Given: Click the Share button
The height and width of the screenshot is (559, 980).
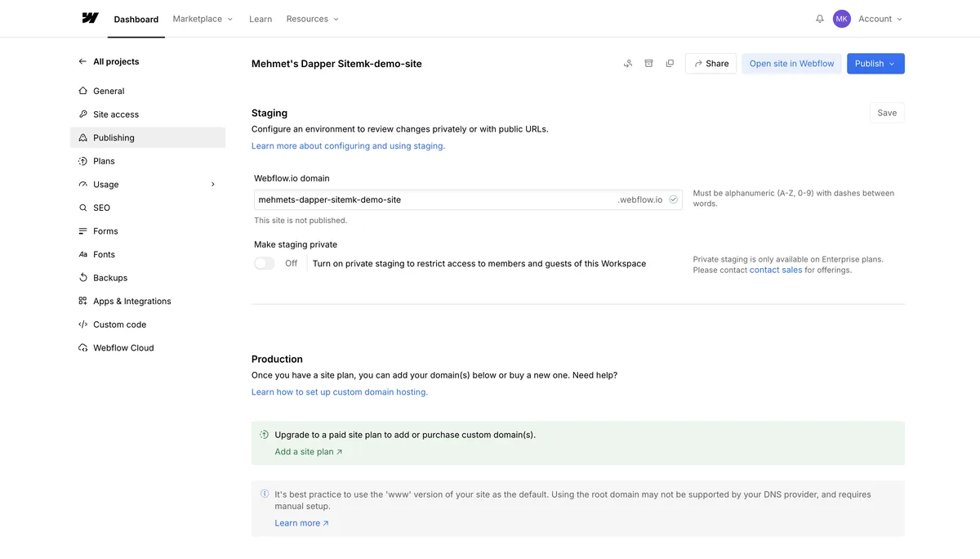Looking at the screenshot, I should [x=710, y=64].
